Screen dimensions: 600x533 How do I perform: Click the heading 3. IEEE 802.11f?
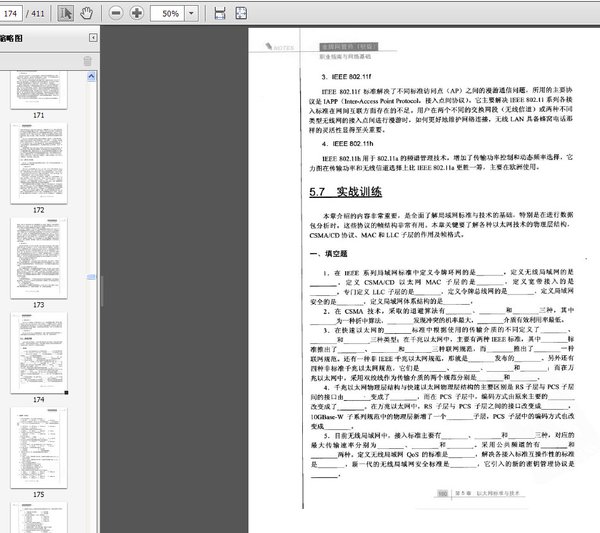[x=346, y=77]
